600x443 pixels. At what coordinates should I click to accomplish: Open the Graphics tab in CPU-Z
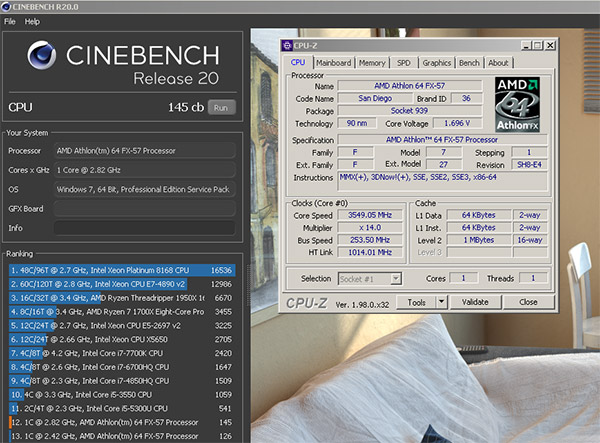(x=437, y=63)
